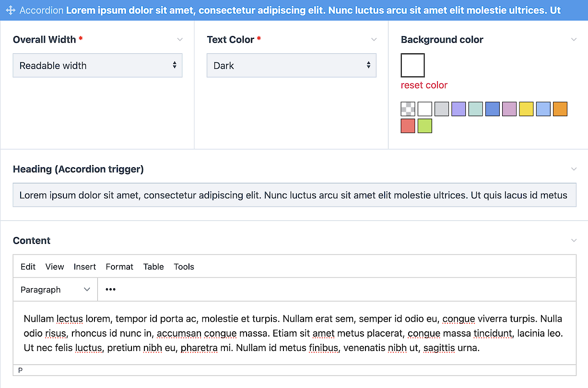Image resolution: width=588 pixels, height=388 pixels.
Task: Open the Edit menu in editor
Action: [28, 267]
